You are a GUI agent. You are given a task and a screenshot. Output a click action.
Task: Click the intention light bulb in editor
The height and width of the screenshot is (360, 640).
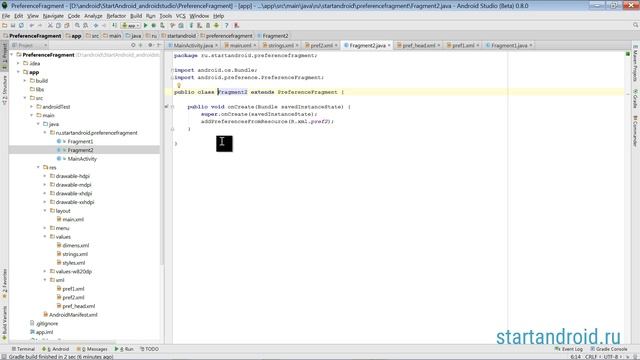tap(179, 85)
